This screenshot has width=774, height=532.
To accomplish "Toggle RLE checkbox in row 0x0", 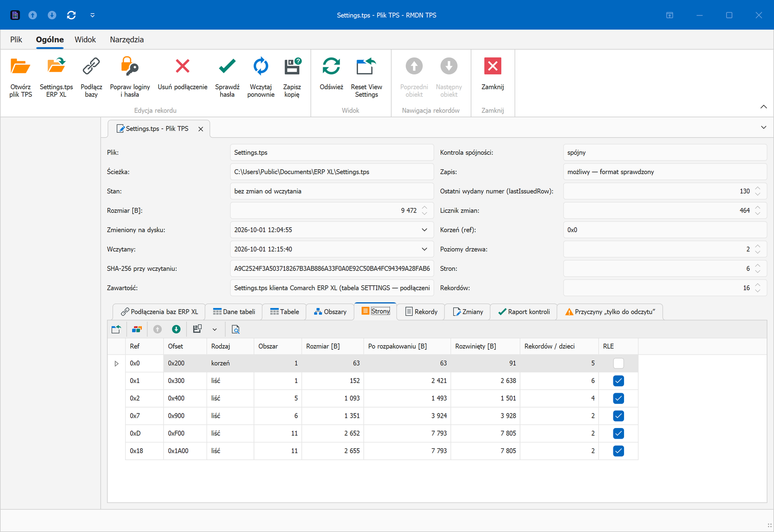I will tap(618, 363).
